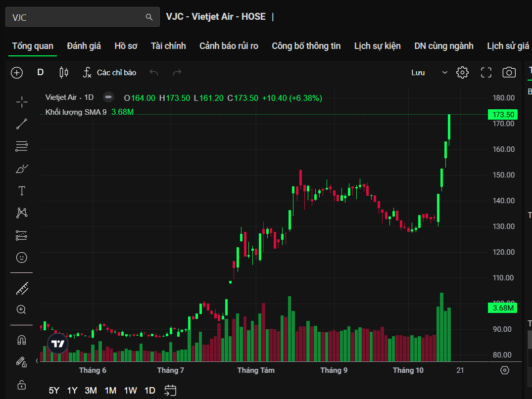Viewport: 532px width, 399px height.
Task: Open the Cảnh báo rủi ro tab
Action: click(229, 46)
